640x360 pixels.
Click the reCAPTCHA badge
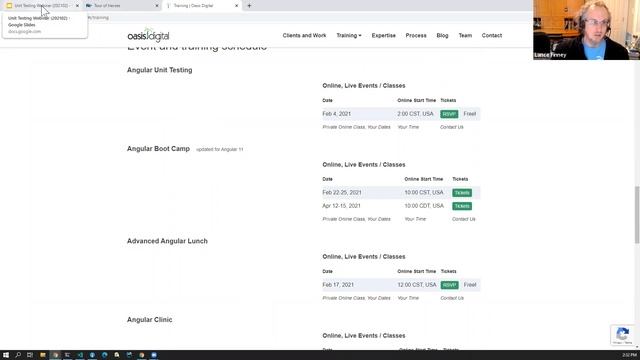[x=622, y=335]
